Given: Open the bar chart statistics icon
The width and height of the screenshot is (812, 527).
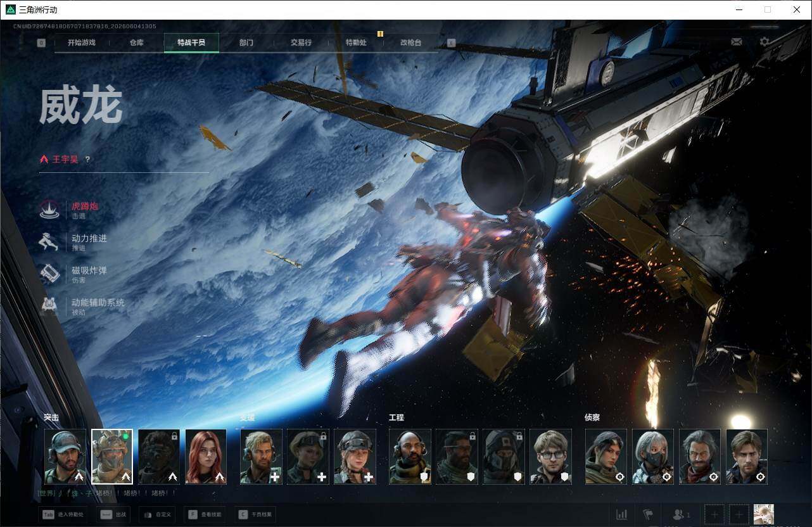Looking at the screenshot, I should [622, 514].
